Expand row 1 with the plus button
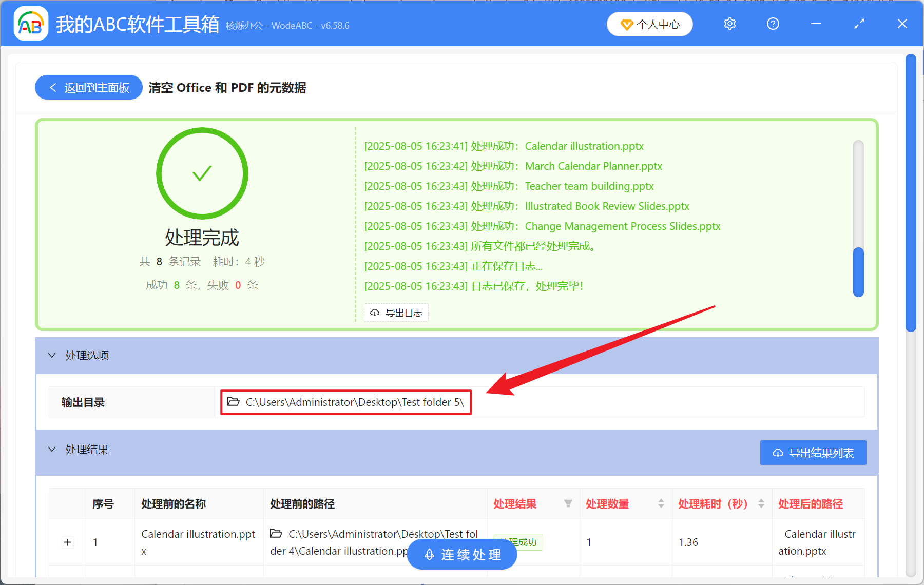This screenshot has width=924, height=585. click(67, 542)
